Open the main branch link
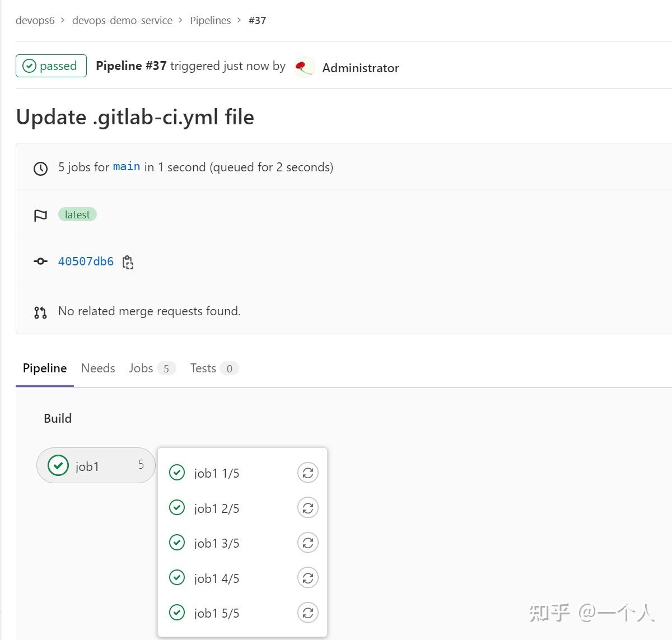Image resolution: width=672 pixels, height=640 pixels. pos(127,166)
